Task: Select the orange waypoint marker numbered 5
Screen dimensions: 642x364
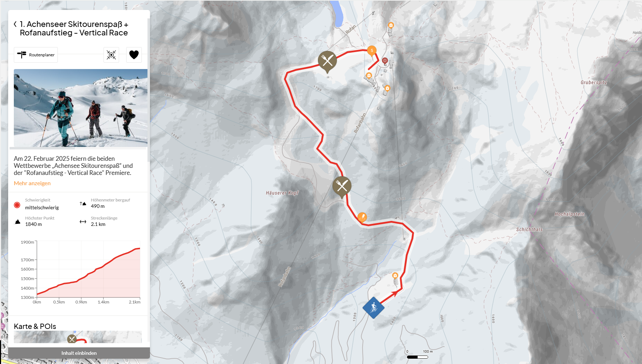Action: coord(372,51)
